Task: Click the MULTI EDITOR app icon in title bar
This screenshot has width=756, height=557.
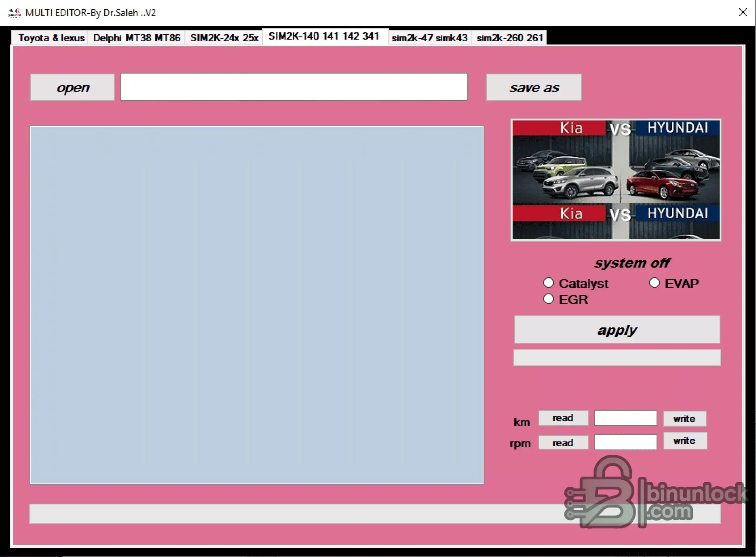Action: click(x=15, y=13)
